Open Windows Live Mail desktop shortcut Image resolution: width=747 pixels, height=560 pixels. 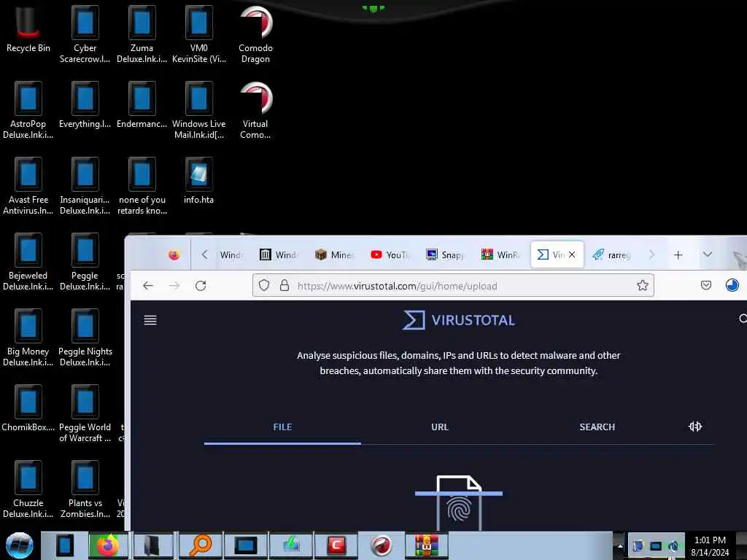(x=198, y=109)
